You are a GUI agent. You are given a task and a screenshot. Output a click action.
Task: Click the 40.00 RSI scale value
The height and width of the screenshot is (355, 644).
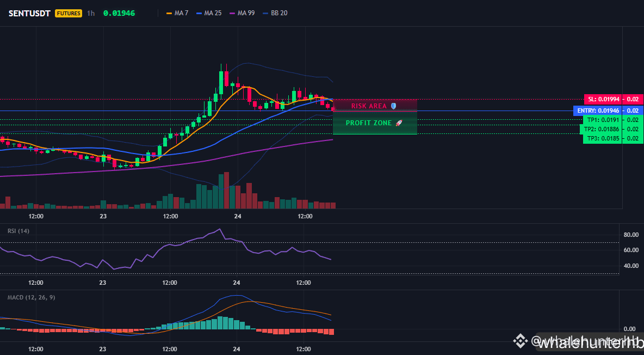click(x=631, y=266)
